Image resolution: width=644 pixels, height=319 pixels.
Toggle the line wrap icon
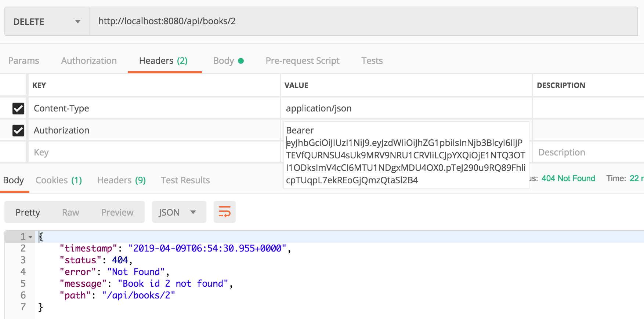coord(225,212)
